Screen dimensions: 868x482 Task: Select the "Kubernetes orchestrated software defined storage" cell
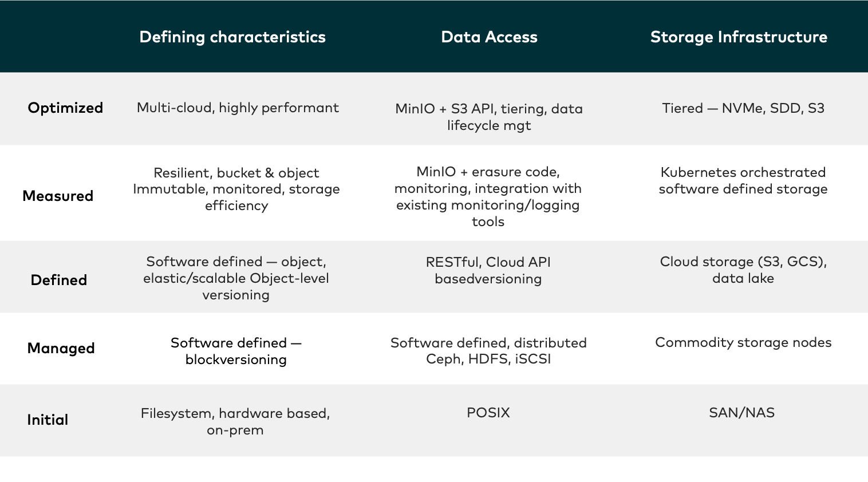point(743,180)
